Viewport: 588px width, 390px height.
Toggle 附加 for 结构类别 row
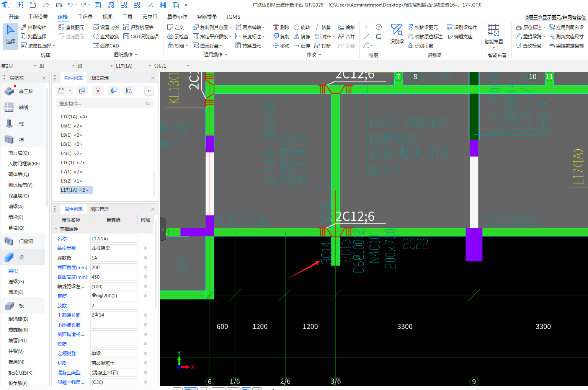[x=145, y=248]
